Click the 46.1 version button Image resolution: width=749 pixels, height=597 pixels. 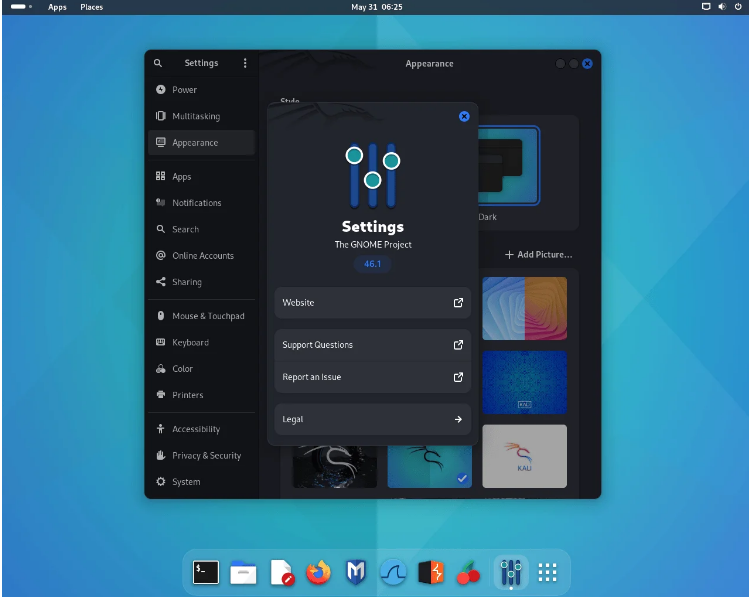pos(372,265)
